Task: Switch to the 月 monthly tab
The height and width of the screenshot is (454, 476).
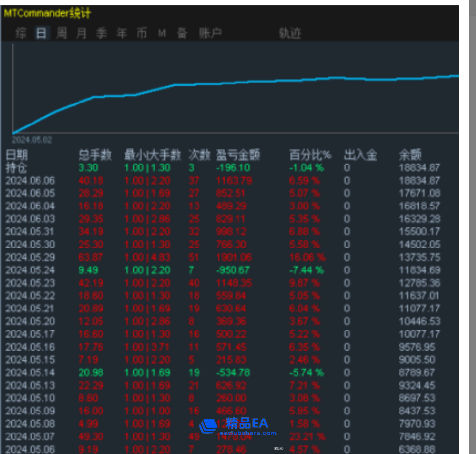Action: [81, 33]
